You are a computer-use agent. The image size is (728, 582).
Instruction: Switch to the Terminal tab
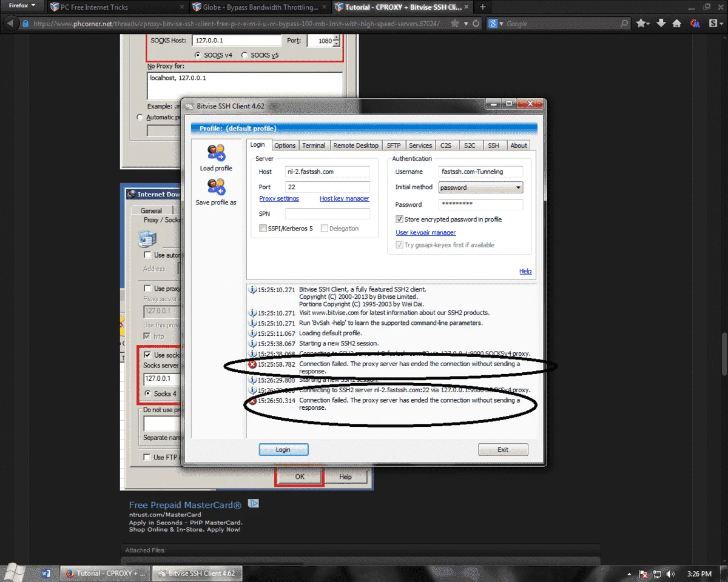pyautogui.click(x=314, y=145)
